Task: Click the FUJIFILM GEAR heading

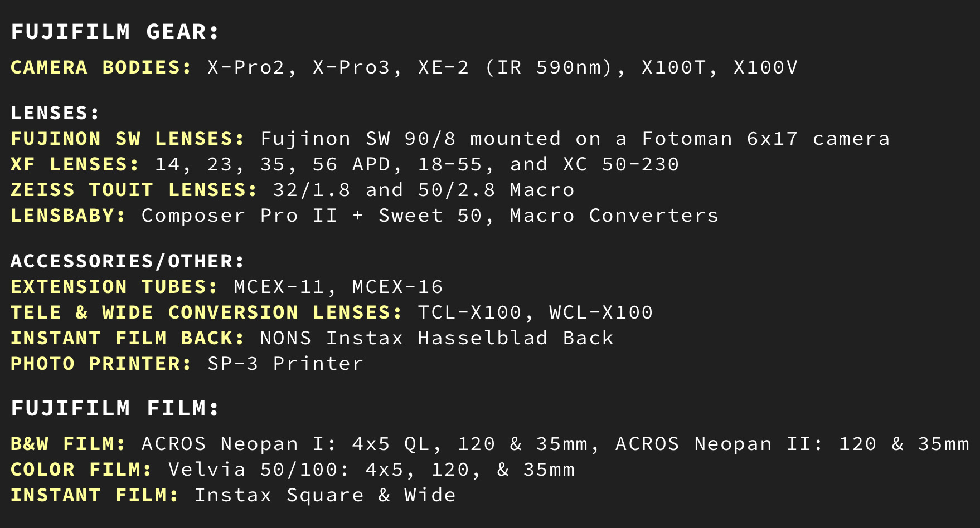Action: (x=115, y=32)
